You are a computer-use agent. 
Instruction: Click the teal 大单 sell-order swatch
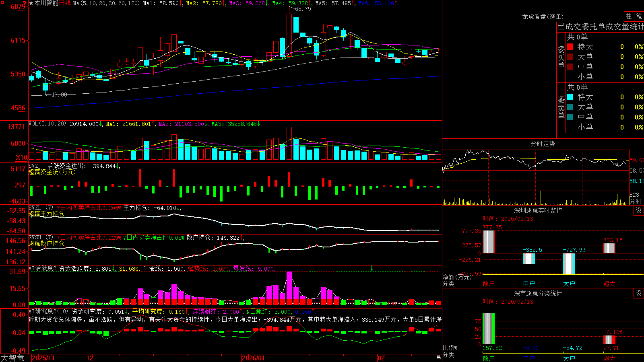570,107
